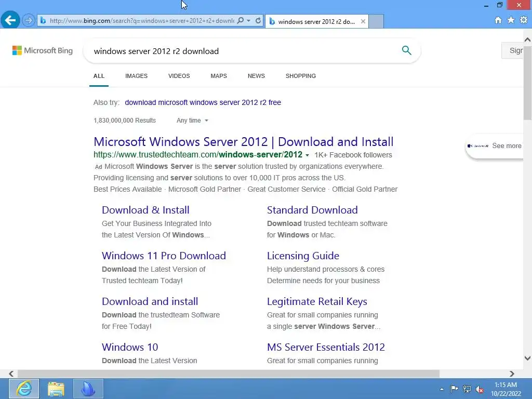Show hidden tray icons arrow
Screen dimensions: 532x399
442,389
